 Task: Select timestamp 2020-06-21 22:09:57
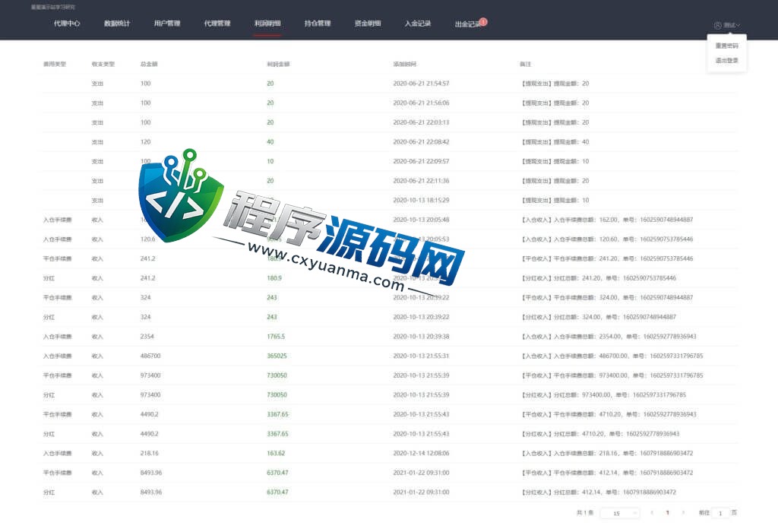[421, 161]
